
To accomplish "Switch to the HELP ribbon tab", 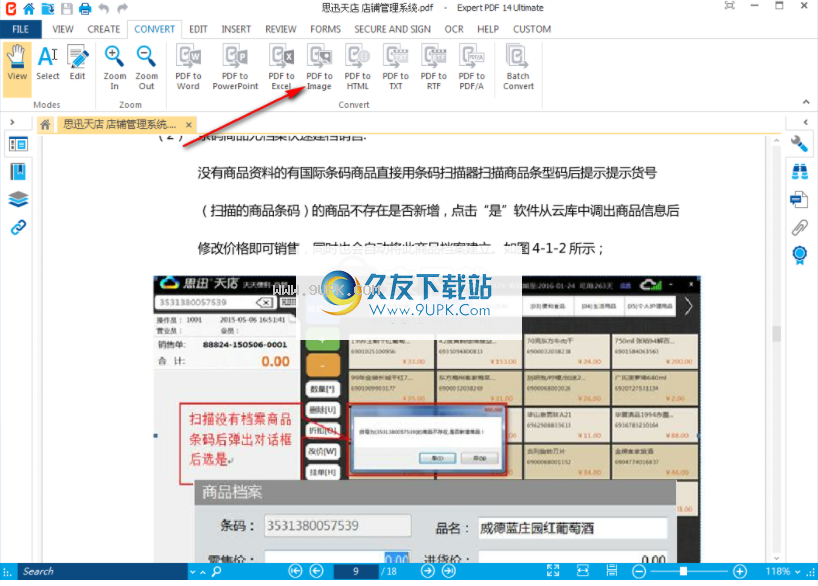I will (x=488, y=29).
